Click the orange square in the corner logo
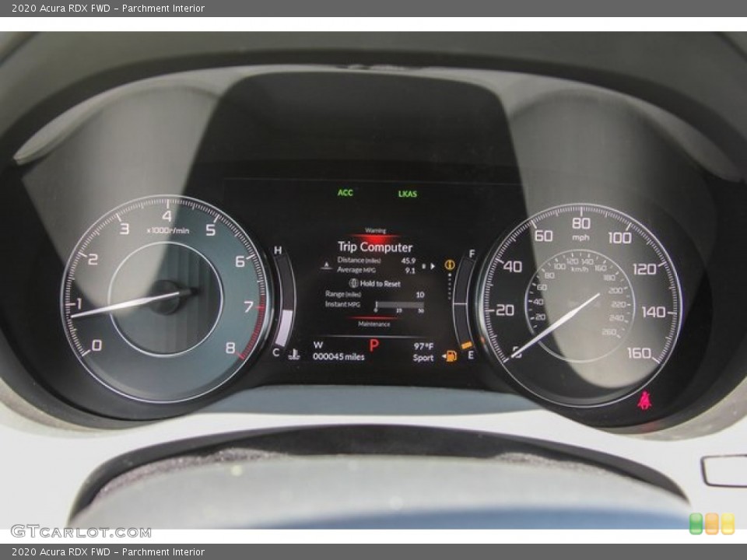Image resolution: width=747 pixels, height=560 pixels. click(x=712, y=523)
